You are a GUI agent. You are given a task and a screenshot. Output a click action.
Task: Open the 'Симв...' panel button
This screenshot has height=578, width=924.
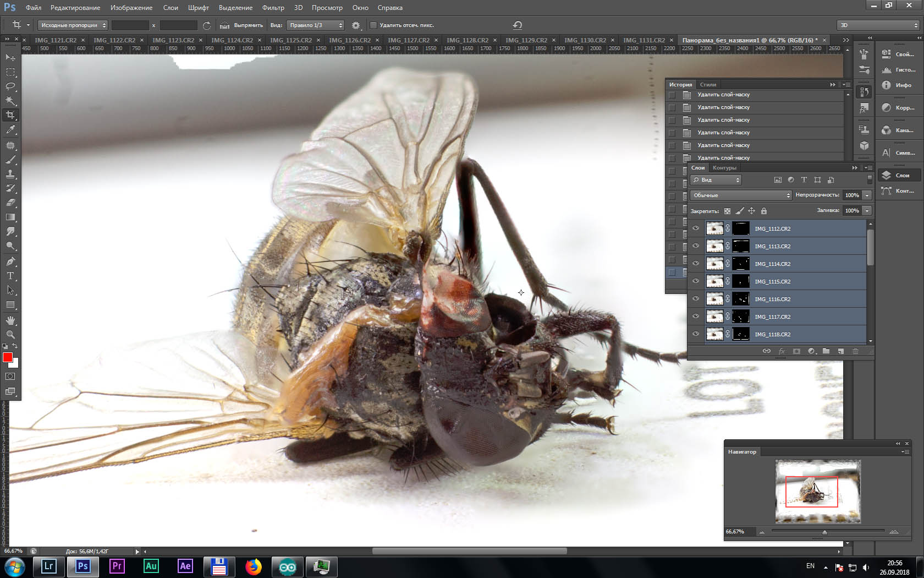click(898, 153)
